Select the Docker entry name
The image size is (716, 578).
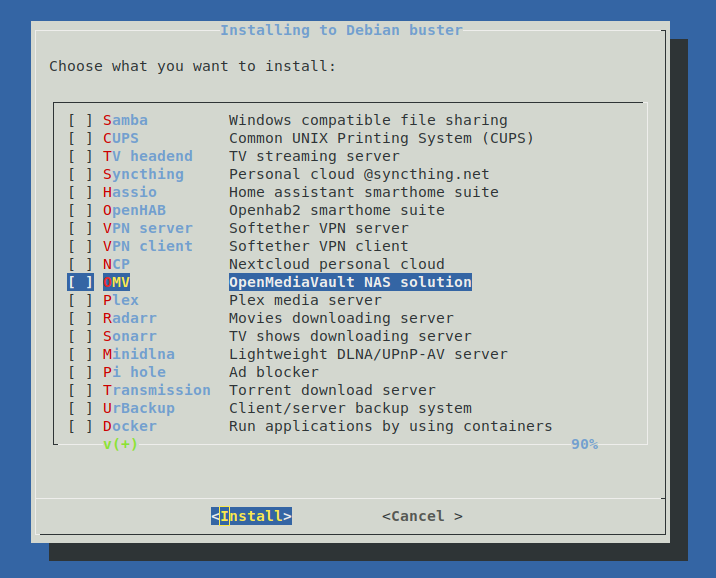click(x=130, y=426)
